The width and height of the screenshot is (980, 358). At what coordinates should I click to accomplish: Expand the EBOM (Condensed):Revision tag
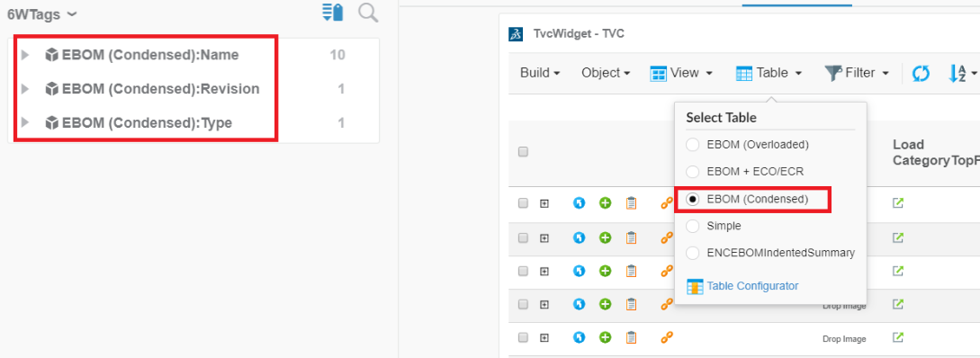(x=25, y=89)
